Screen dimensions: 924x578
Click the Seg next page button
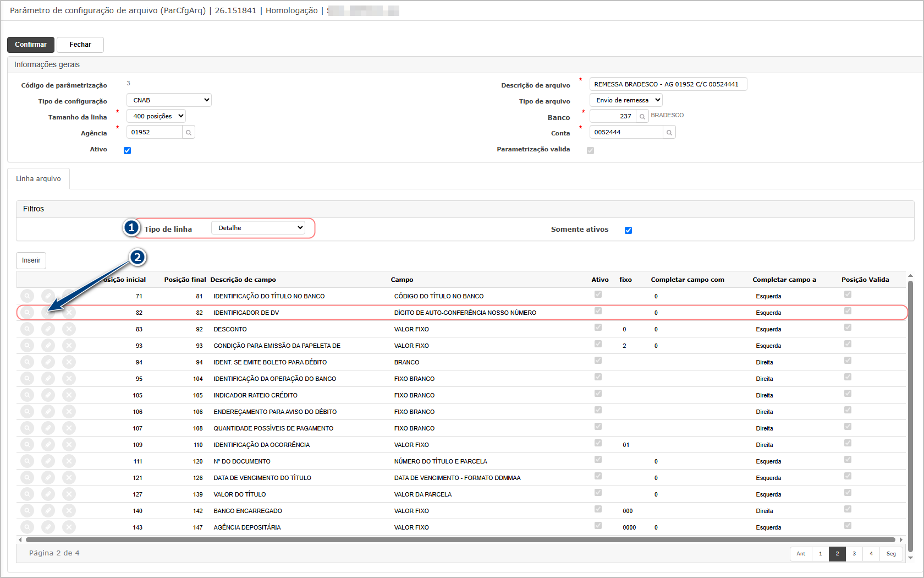pyautogui.click(x=891, y=554)
